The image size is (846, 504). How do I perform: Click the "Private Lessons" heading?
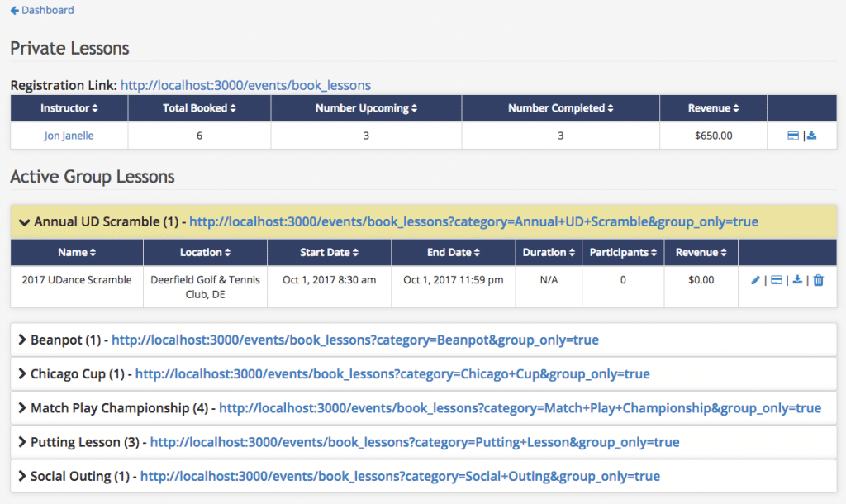69,48
